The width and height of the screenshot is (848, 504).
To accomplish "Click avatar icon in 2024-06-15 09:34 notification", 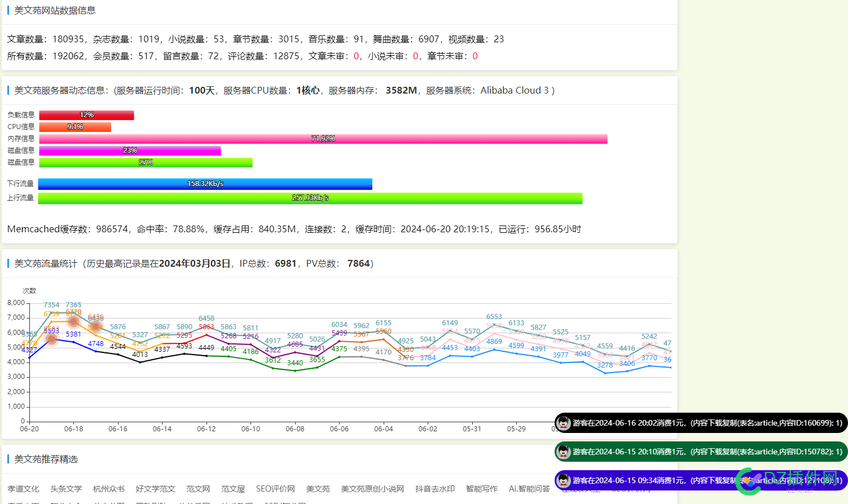I will 564,480.
